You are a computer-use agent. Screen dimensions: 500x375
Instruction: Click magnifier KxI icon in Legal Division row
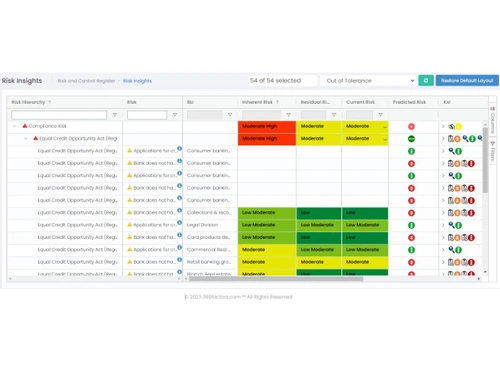[x=451, y=225]
